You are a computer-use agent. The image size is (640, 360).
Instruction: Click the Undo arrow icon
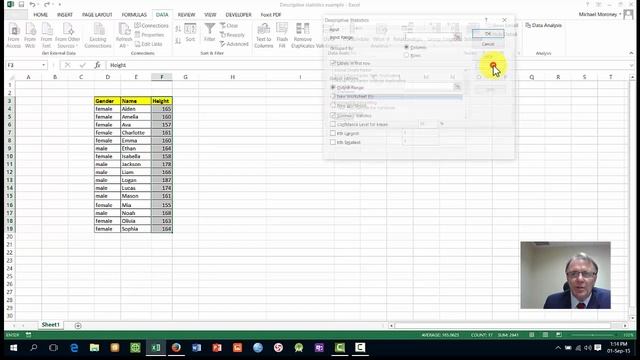33,4
